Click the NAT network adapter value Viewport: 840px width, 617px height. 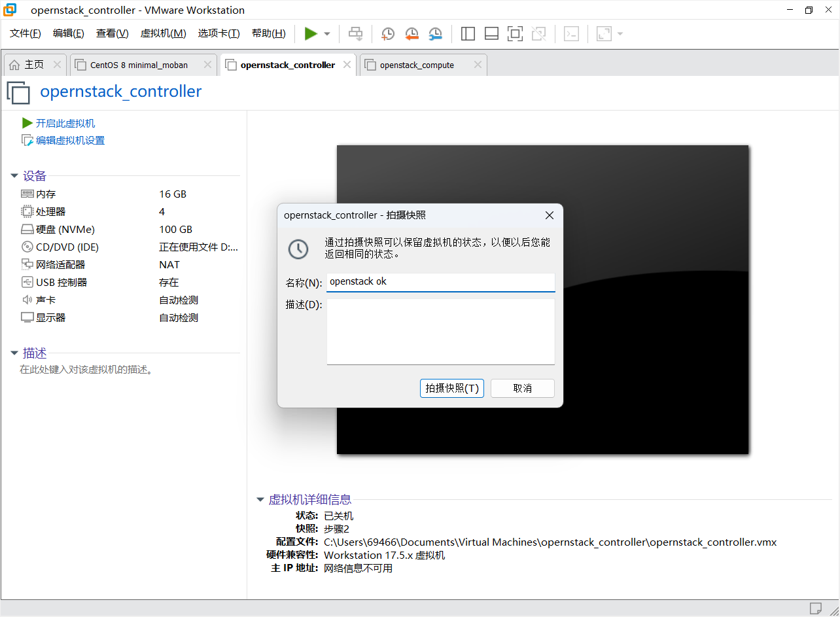pos(169,264)
